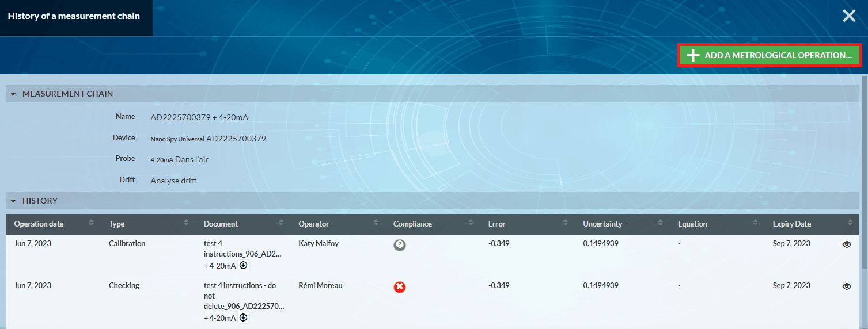Click chain name AD2225700379 + 4-20mA
Image resolution: width=868 pixels, height=329 pixels.
tap(199, 117)
